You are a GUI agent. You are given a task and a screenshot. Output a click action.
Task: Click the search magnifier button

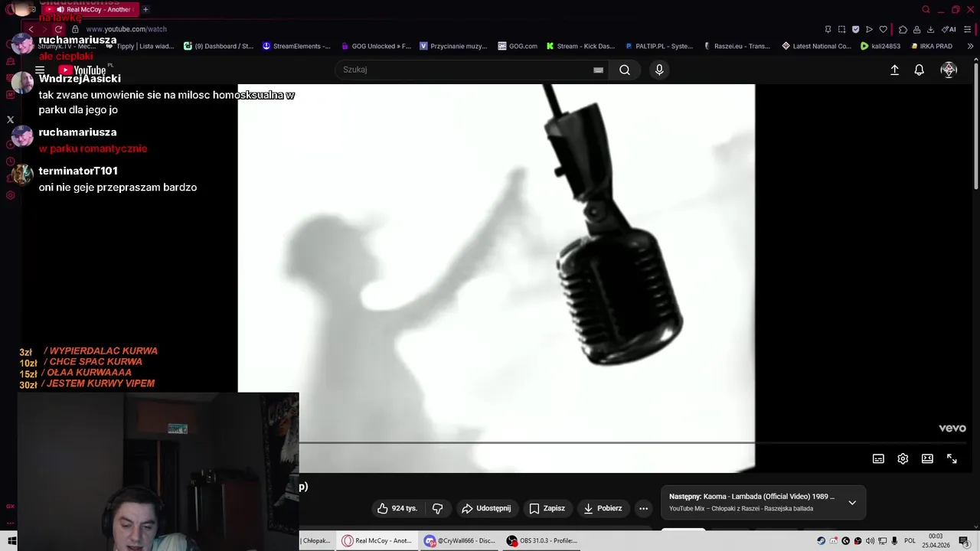[625, 70]
